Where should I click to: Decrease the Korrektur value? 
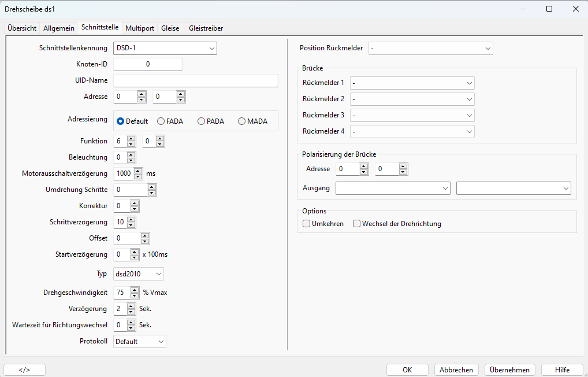[x=135, y=209]
